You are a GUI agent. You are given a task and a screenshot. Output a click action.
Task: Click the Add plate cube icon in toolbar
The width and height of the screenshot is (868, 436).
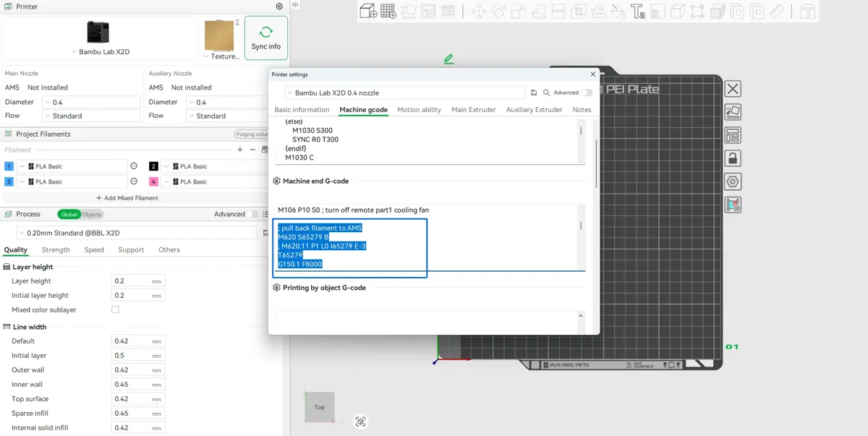pos(368,11)
